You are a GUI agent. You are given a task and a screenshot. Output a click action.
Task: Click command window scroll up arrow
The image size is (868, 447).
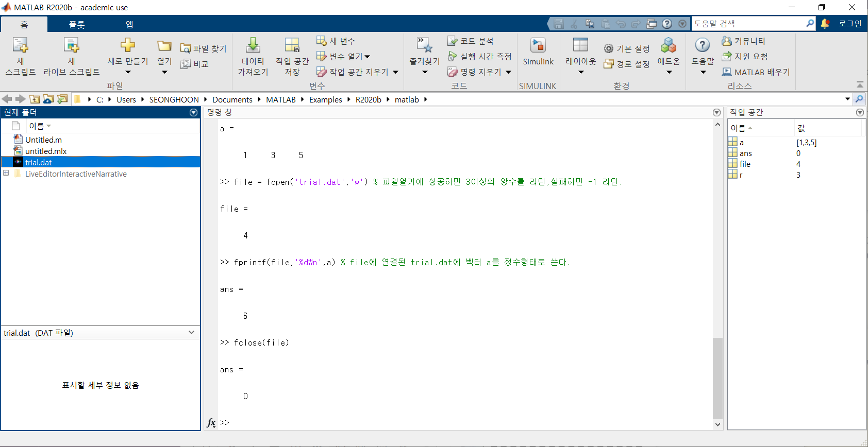pos(717,125)
